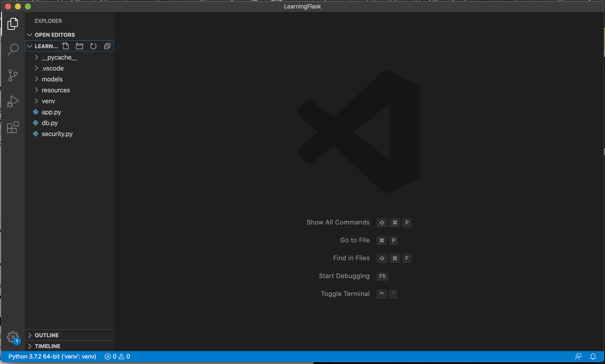The height and width of the screenshot is (364, 605).
Task: Minimize the window with the yellow button
Action: coord(18,7)
